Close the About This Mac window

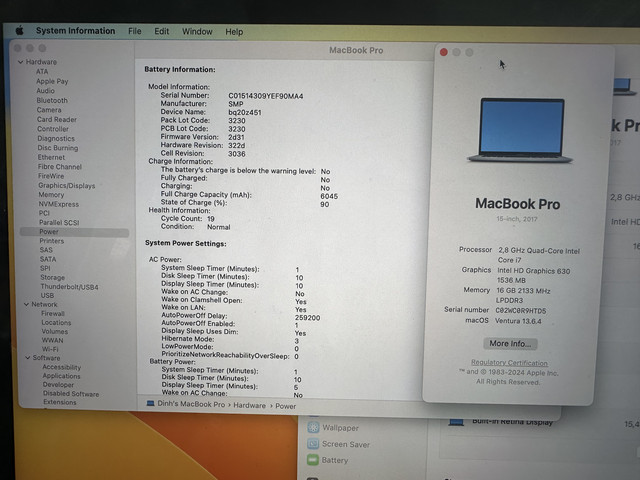[x=444, y=52]
